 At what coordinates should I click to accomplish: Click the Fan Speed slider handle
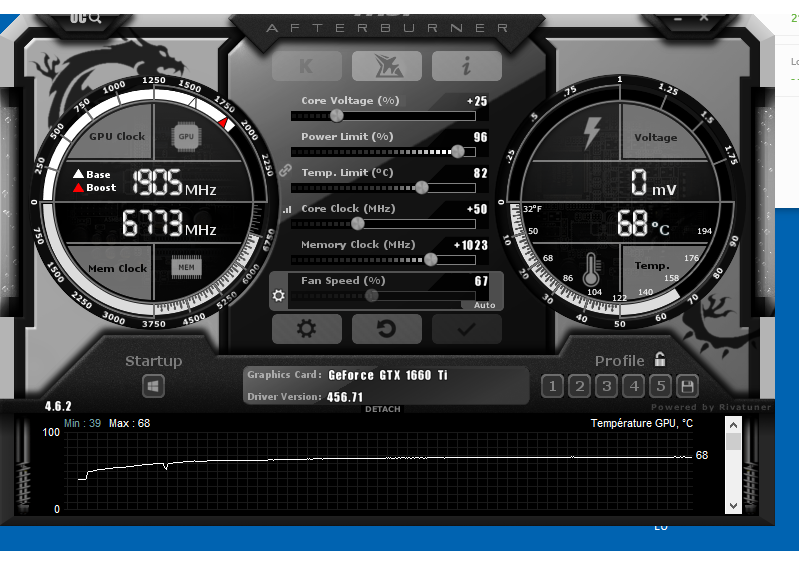371,296
